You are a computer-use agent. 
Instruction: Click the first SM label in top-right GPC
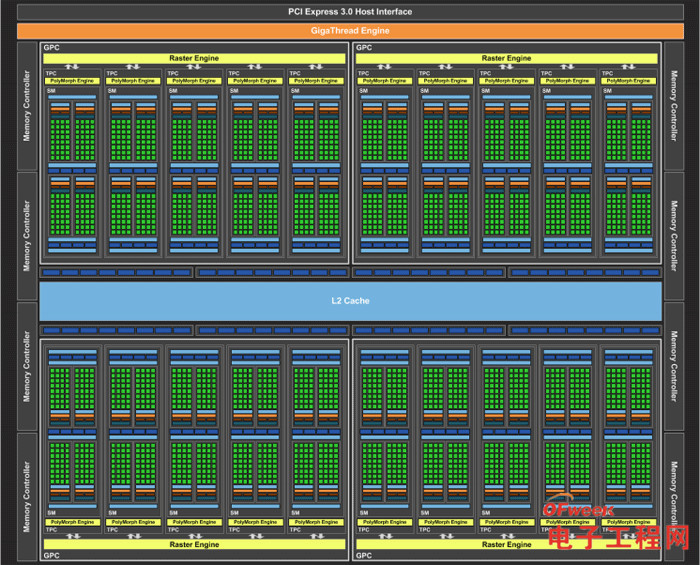coord(363,91)
